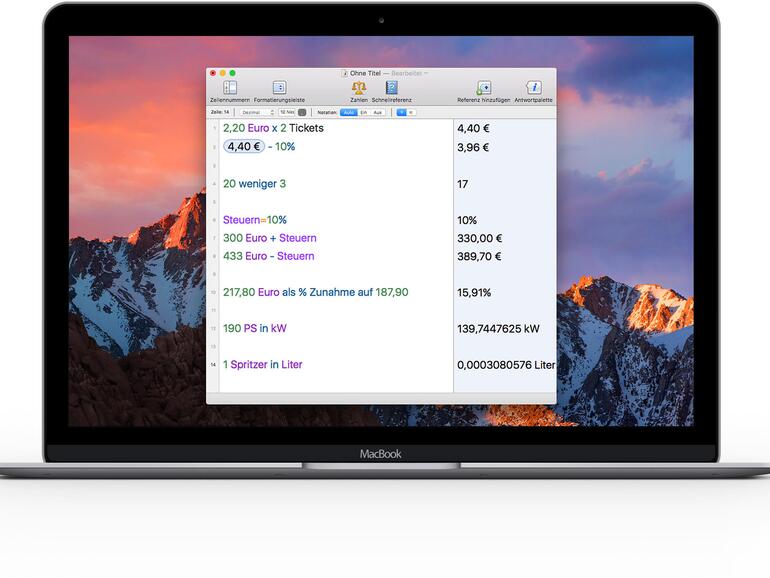Toggle the Zeilennummern toolbar icon
Image resolution: width=770 pixels, height=578 pixels.
click(230, 88)
